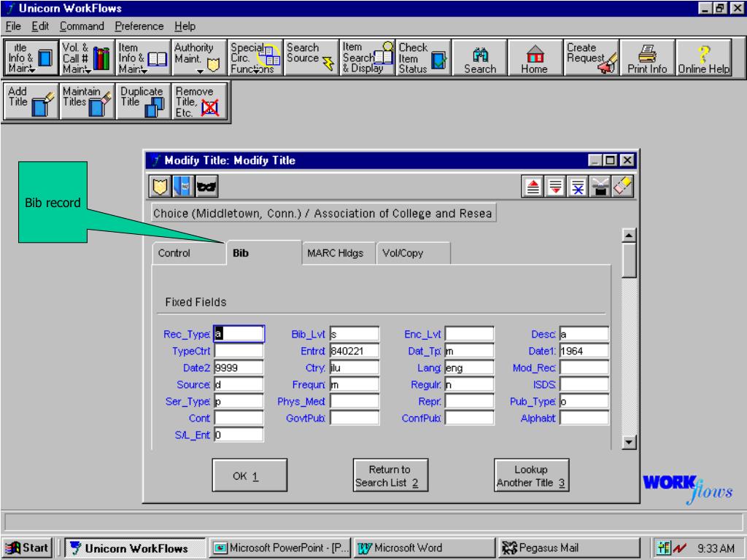Screen dimensions: 747x560
Task: Click the Ctry field containing ilu
Action: (355, 367)
